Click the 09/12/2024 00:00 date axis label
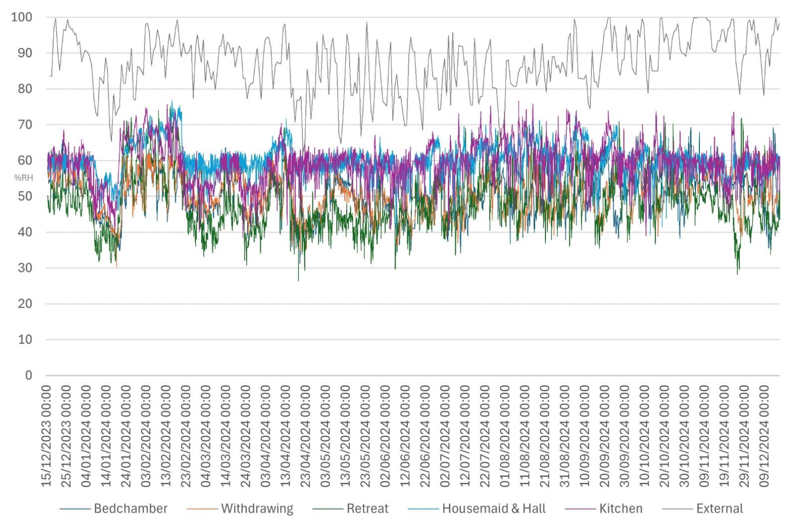 click(x=764, y=436)
